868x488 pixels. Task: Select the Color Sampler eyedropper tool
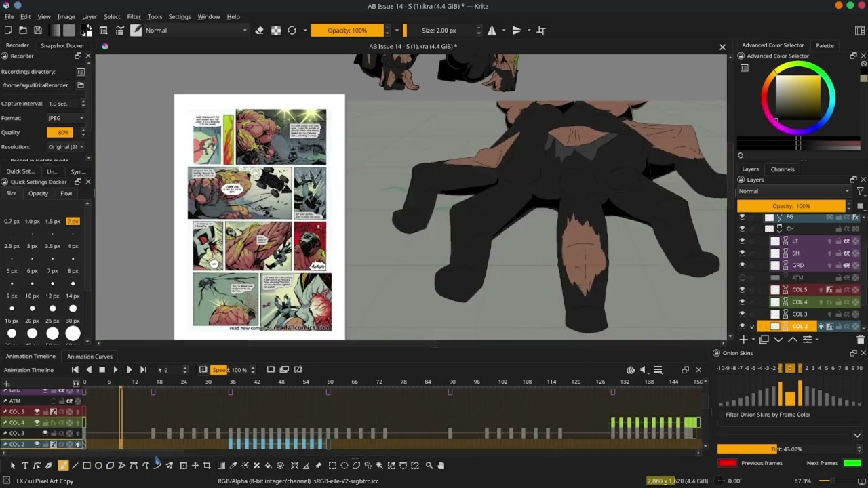tap(233, 466)
